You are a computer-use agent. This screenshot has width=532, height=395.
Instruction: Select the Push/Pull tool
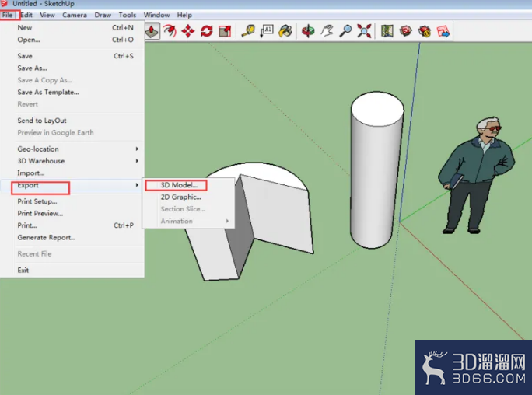click(x=152, y=31)
